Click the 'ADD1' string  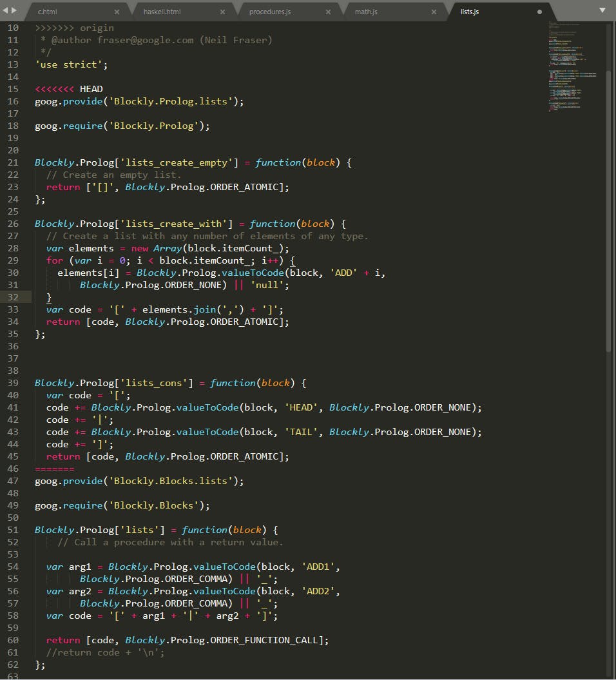[318, 567]
